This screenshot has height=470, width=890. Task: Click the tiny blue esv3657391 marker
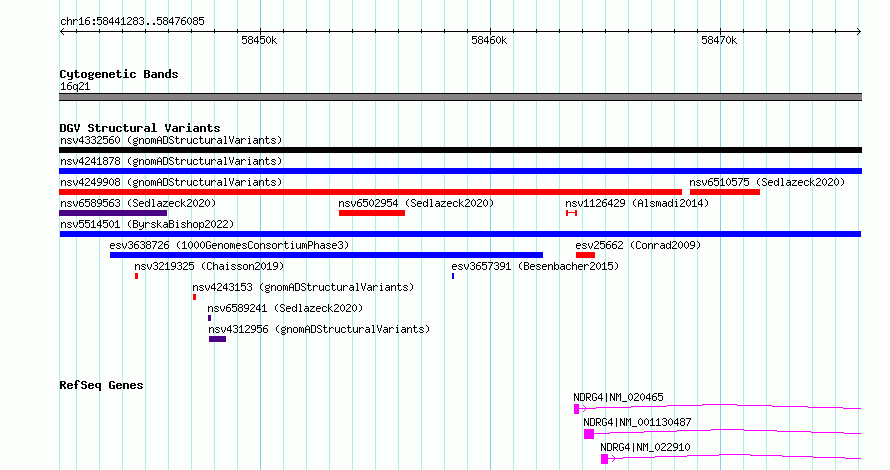[x=453, y=276]
